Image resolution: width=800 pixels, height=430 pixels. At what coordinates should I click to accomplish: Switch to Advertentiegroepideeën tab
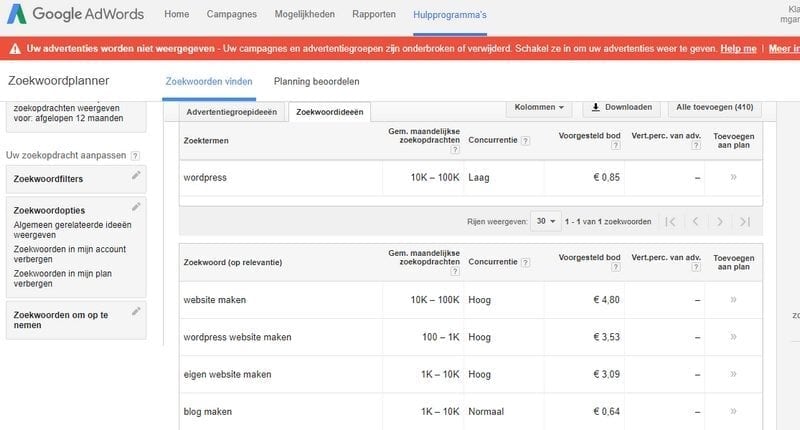tap(232, 112)
